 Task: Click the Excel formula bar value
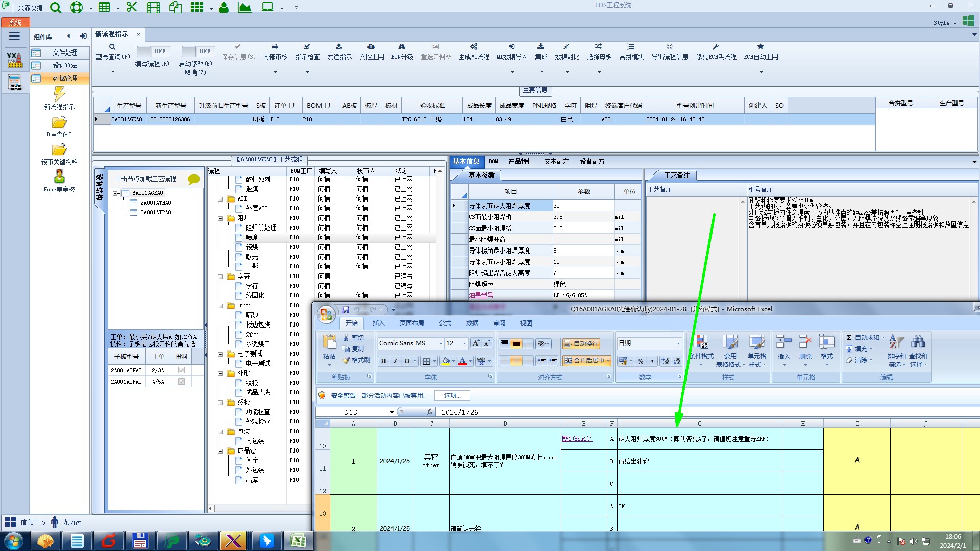point(459,412)
